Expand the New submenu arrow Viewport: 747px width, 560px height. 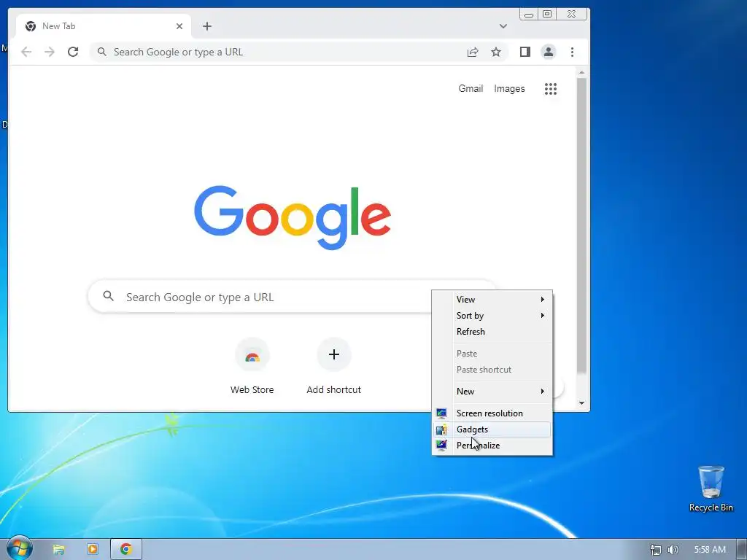point(542,392)
